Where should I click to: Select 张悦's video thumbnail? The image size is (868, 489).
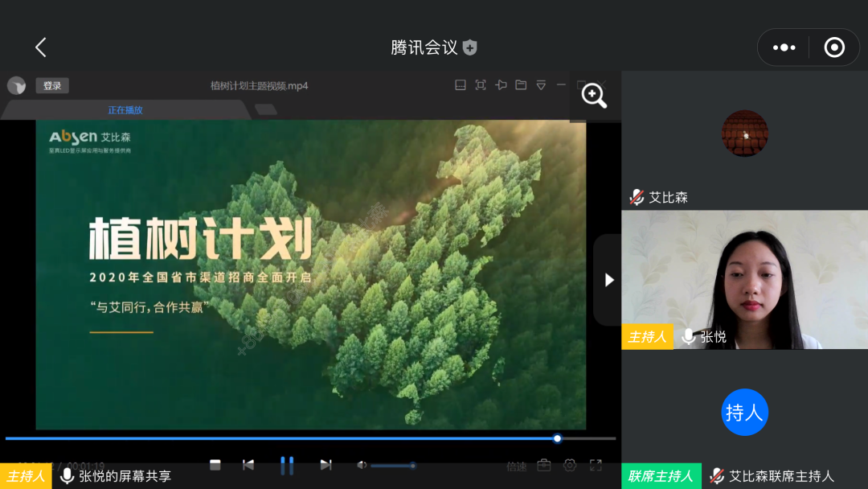744,280
